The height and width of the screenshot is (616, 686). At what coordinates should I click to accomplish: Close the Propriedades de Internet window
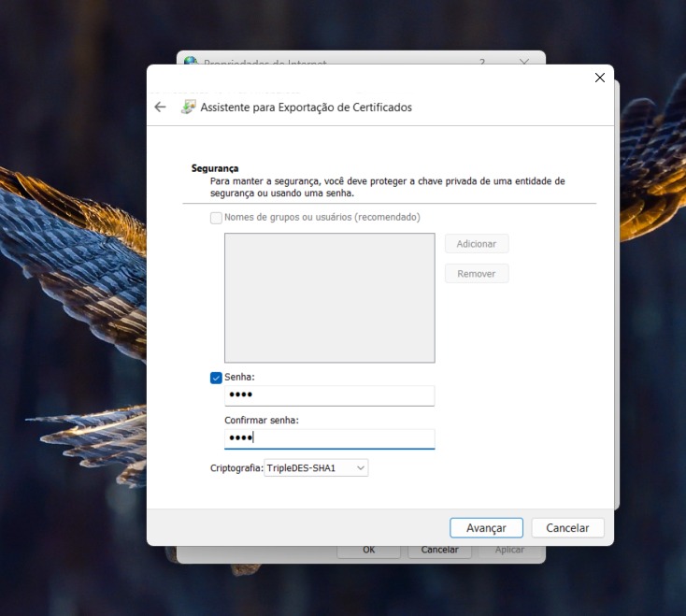[524, 61]
